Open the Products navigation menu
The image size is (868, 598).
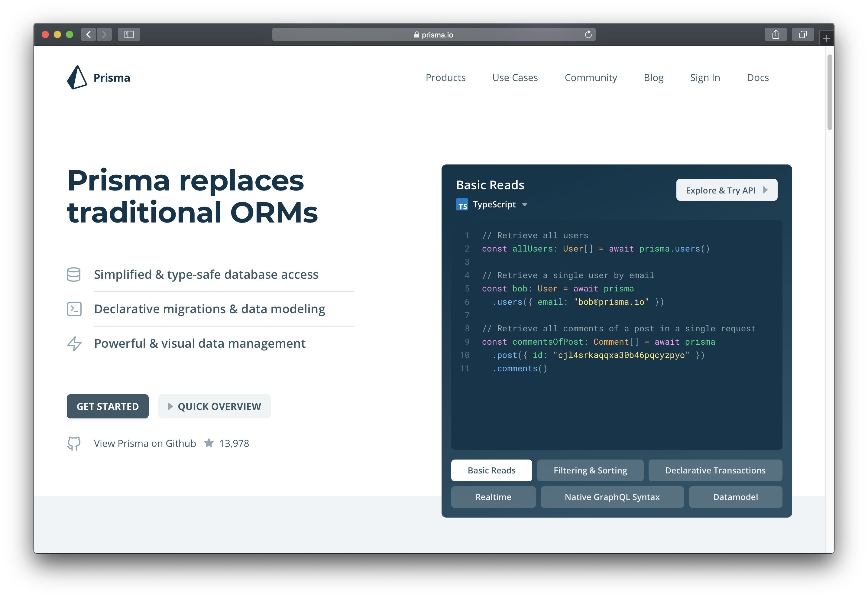click(x=445, y=78)
